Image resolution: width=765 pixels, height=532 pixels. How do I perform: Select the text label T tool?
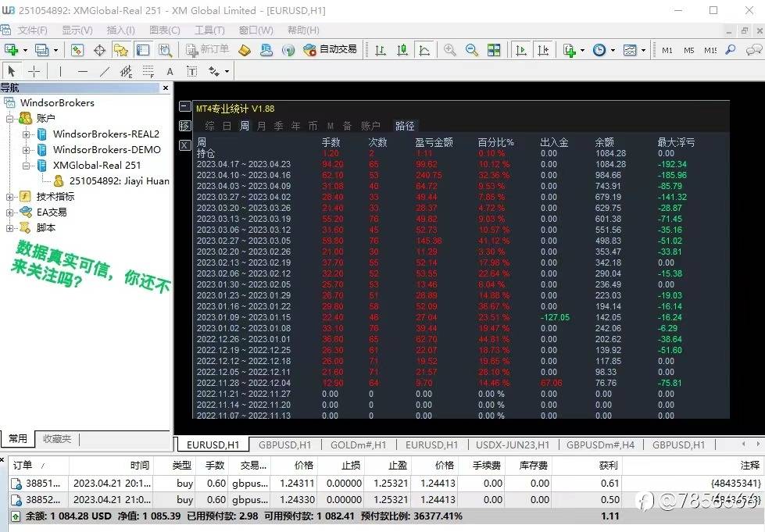coord(192,72)
